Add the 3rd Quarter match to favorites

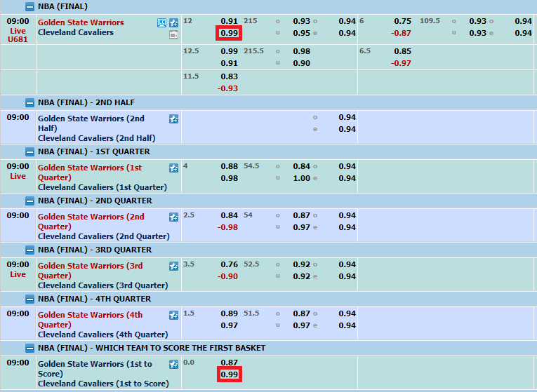pos(173,266)
